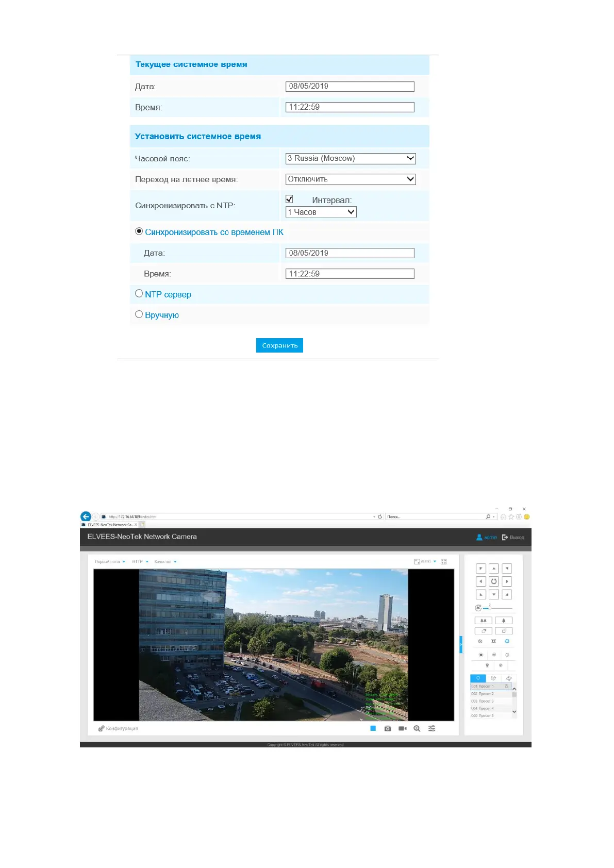
Task: Open NTP interval 1 Часов dropdown
Action: tap(321, 212)
